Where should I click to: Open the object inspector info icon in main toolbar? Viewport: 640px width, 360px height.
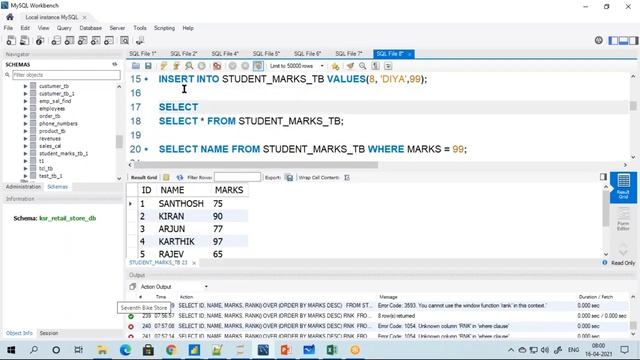click(40, 40)
